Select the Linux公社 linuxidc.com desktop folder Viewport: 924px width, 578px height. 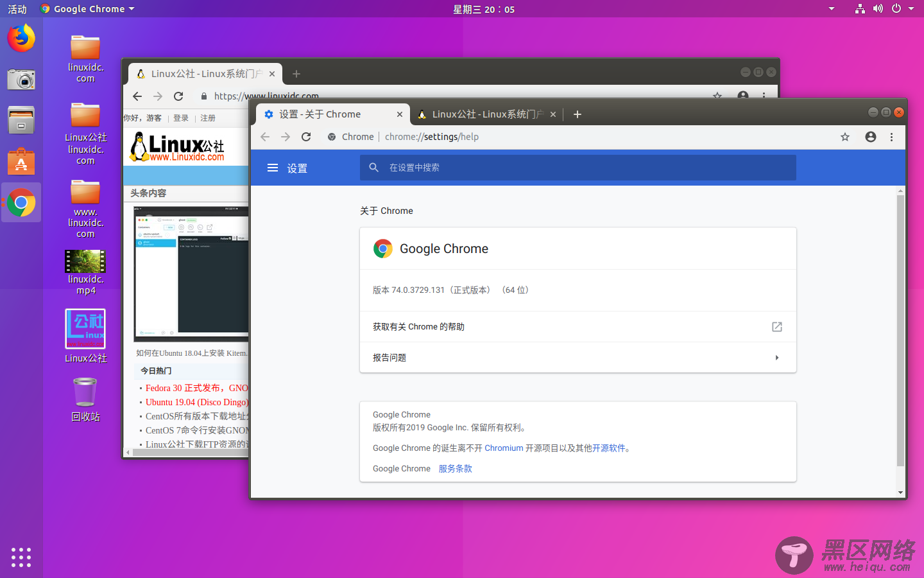click(85, 134)
